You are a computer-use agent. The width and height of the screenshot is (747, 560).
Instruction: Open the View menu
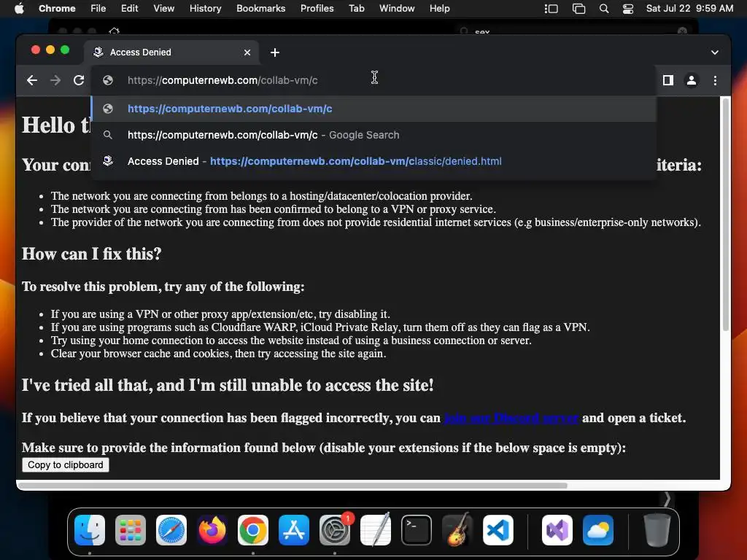(163, 9)
